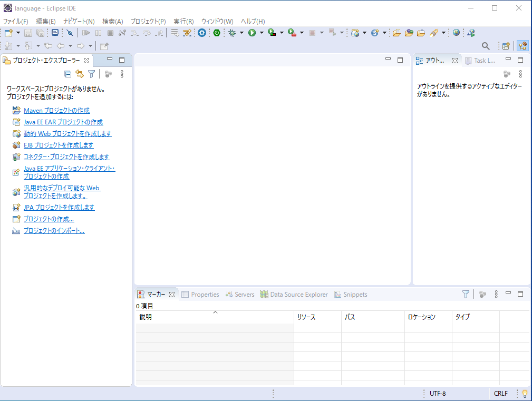Click the New Servlet 'S' icon
The width and height of the screenshot is (532, 401).
point(375,33)
